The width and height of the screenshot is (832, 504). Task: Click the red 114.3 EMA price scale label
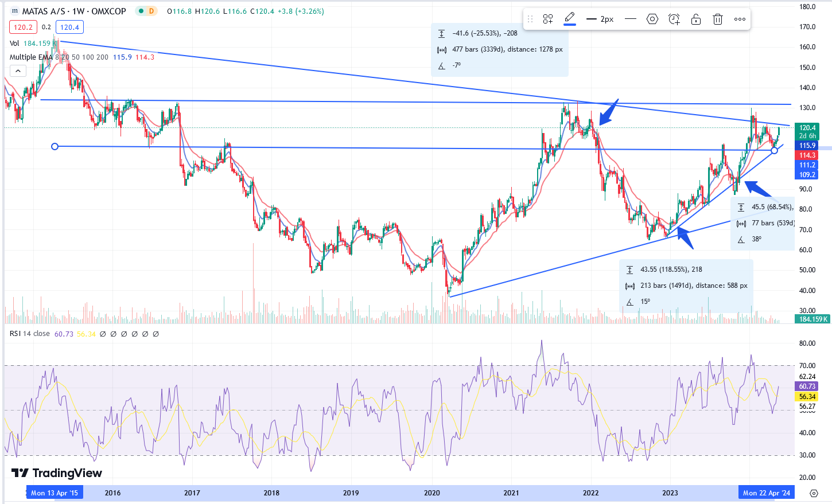[x=807, y=155]
